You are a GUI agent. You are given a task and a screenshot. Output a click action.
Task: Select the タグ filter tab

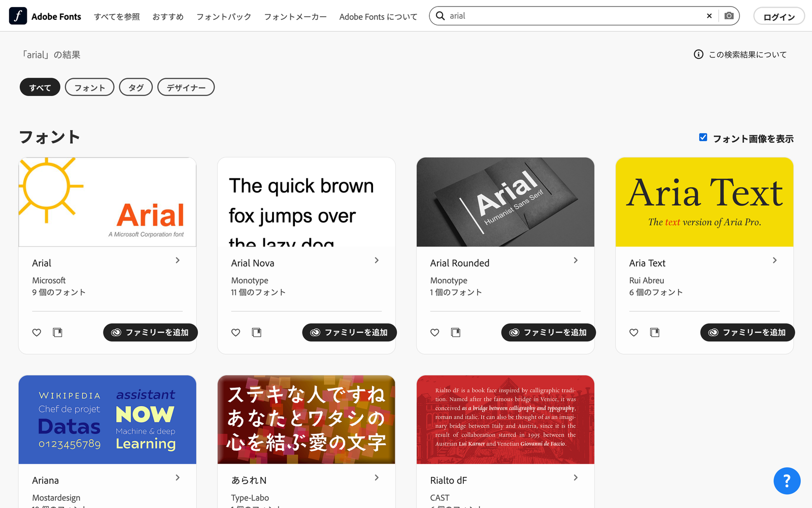[136, 87]
